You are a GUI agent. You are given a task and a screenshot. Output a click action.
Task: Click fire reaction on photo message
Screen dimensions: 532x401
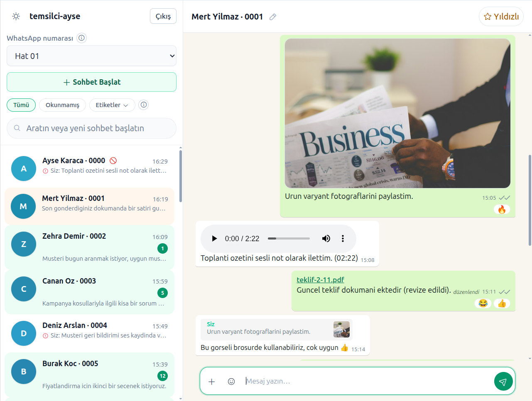502,210
